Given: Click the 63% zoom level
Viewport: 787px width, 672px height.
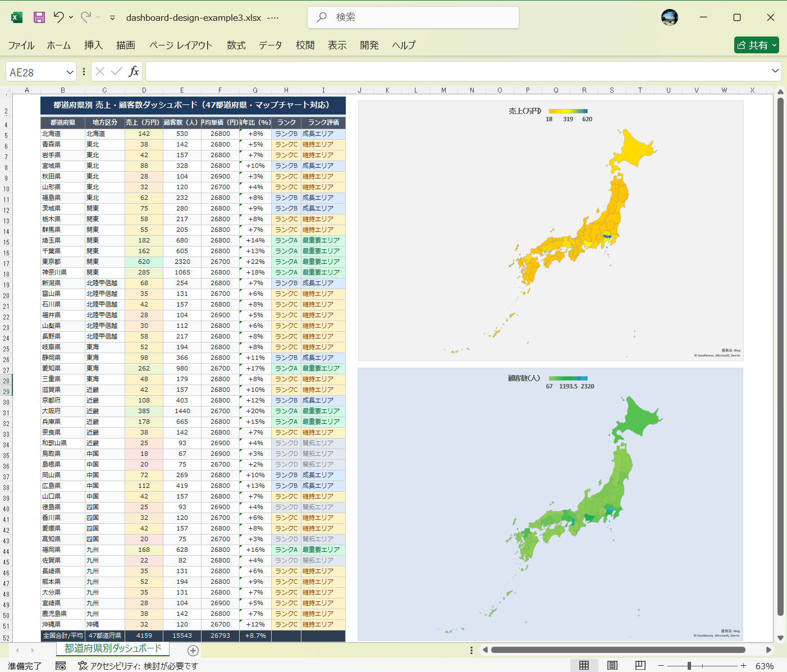Looking at the screenshot, I should tap(765, 666).
